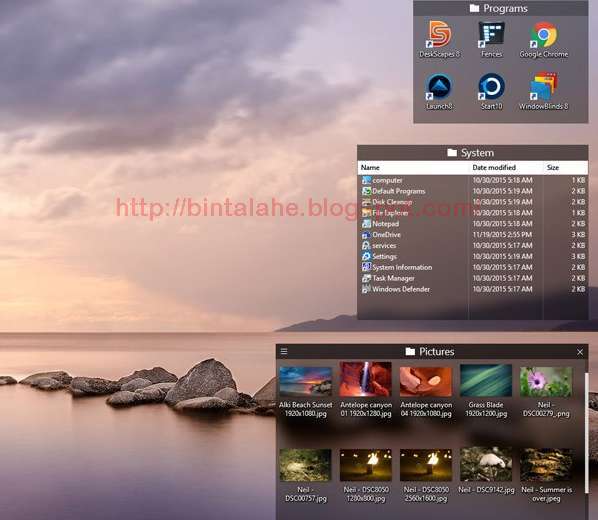Viewport: 598px width, 520px height.
Task: Select the Neil - Summer is over thumbnail
Action: point(546,465)
